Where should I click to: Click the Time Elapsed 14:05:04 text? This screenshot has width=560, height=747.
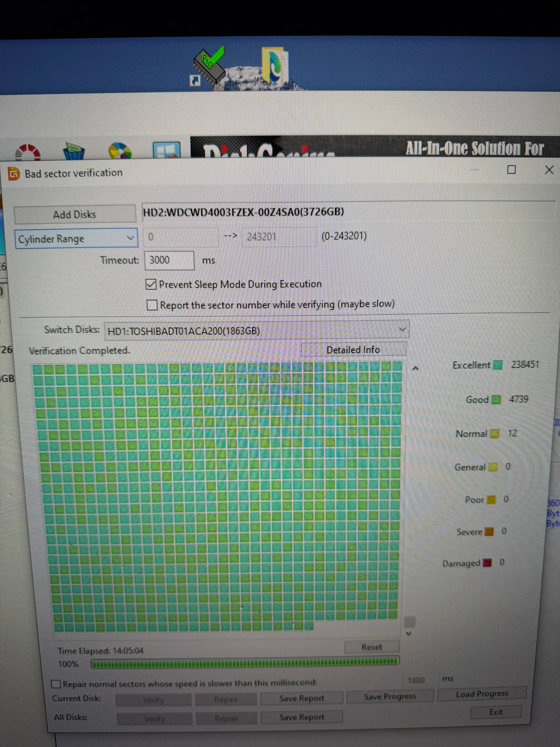point(100,650)
